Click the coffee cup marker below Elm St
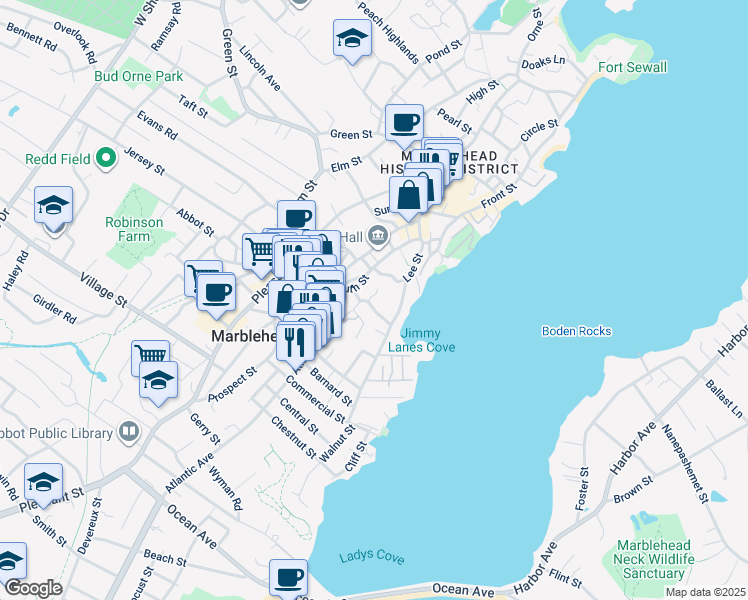This screenshot has width=748, height=600. pos(296,218)
